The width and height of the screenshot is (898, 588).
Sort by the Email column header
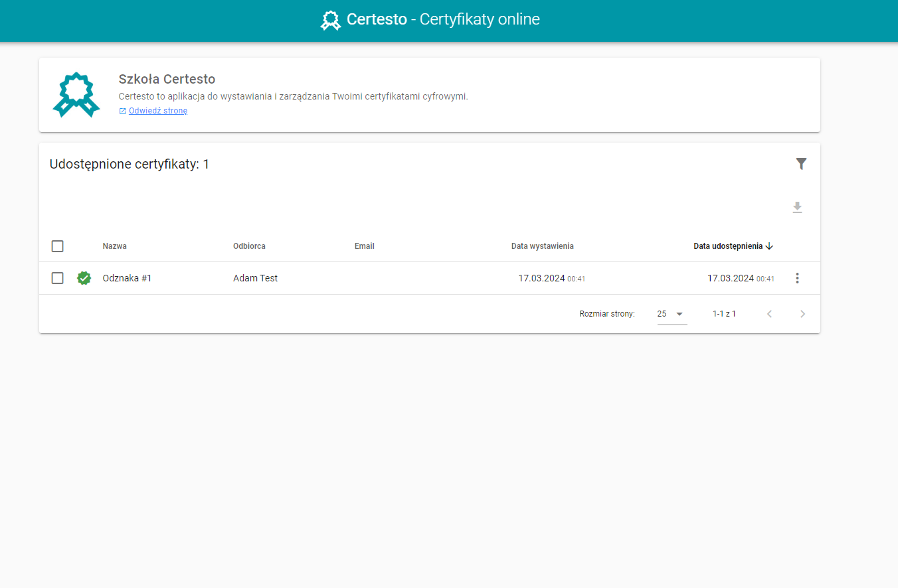pos(365,246)
